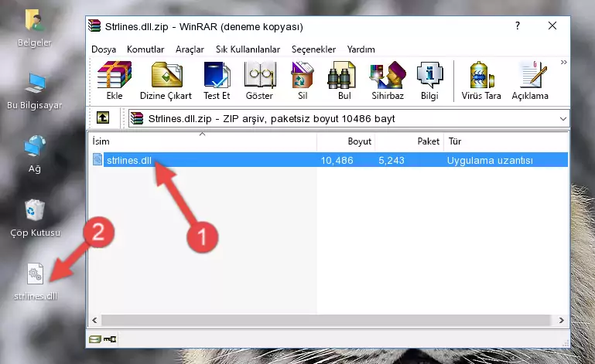Screen dimensions: 595x364
Task: Click the Uygulama uzantısı type text
Action: click(x=490, y=161)
